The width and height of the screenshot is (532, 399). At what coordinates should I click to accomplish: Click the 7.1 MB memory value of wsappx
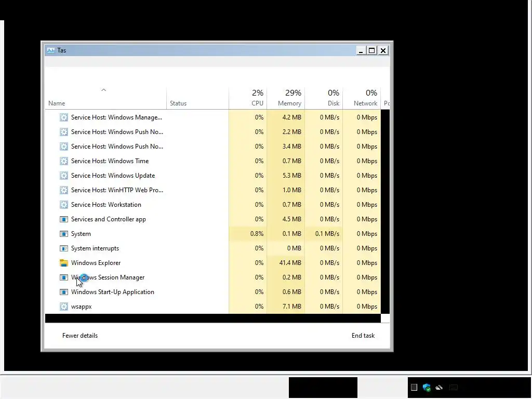tap(292, 307)
